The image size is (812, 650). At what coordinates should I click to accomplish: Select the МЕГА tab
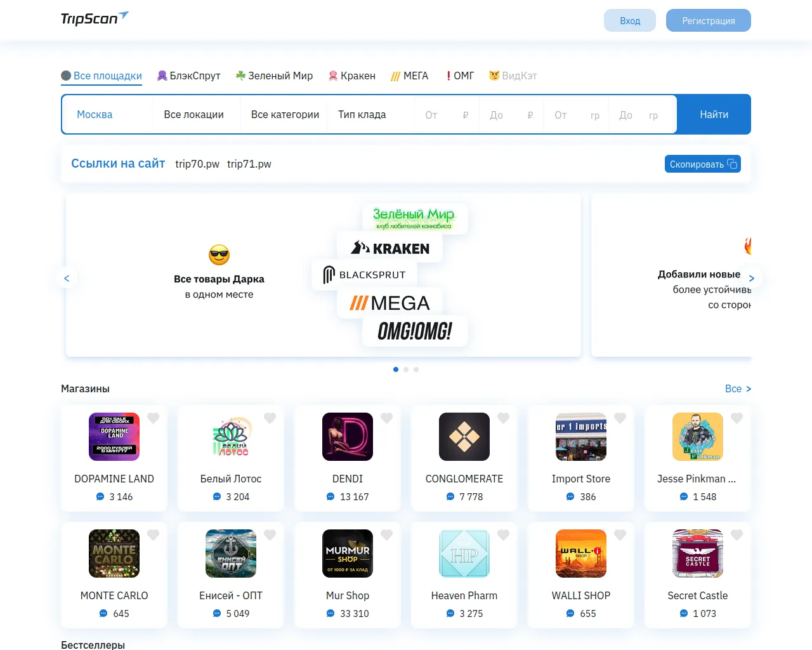(410, 76)
